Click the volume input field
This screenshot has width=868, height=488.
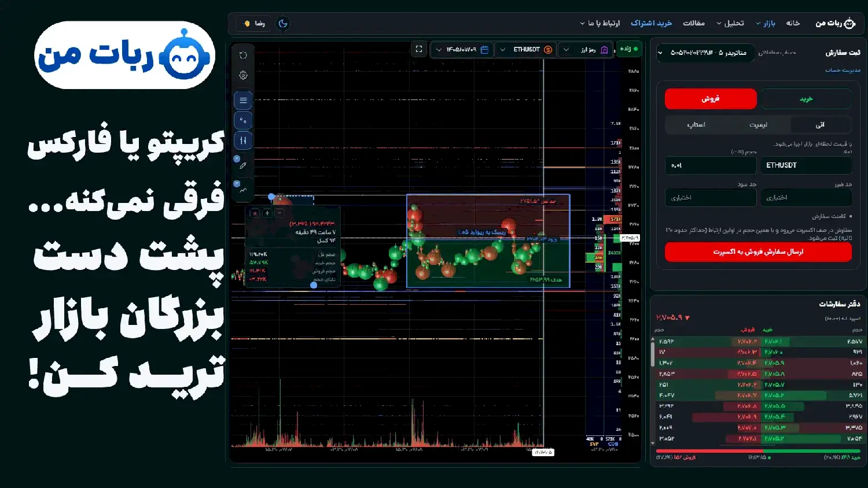click(x=711, y=165)
